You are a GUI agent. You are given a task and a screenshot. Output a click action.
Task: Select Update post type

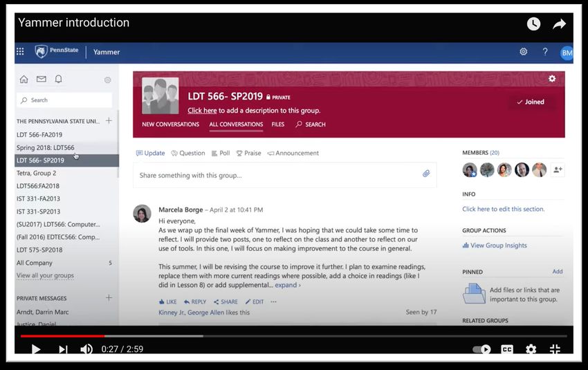pos(150,153)
